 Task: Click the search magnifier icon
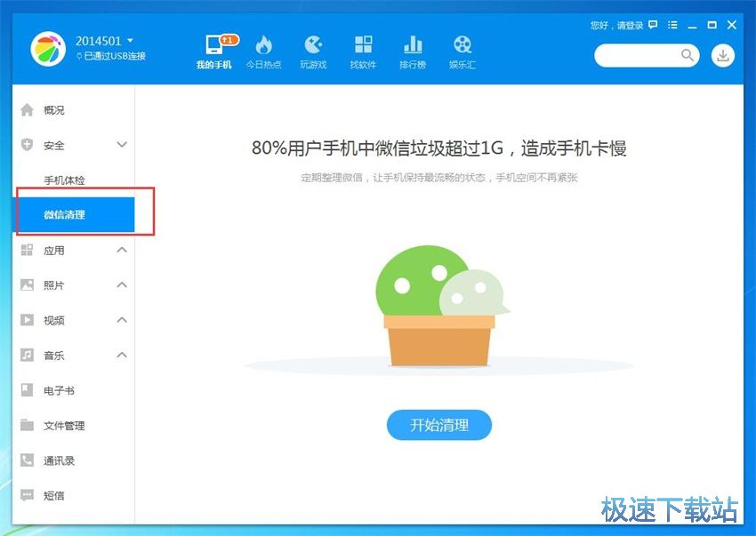click(x=688, y=55)
